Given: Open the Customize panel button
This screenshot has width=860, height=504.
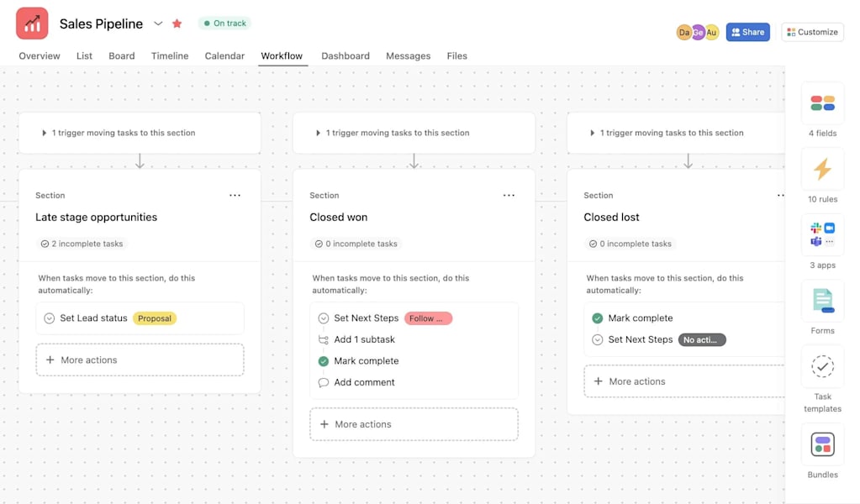Looking at the screenshot, I should pyautogui.click(x=812, y=32).
